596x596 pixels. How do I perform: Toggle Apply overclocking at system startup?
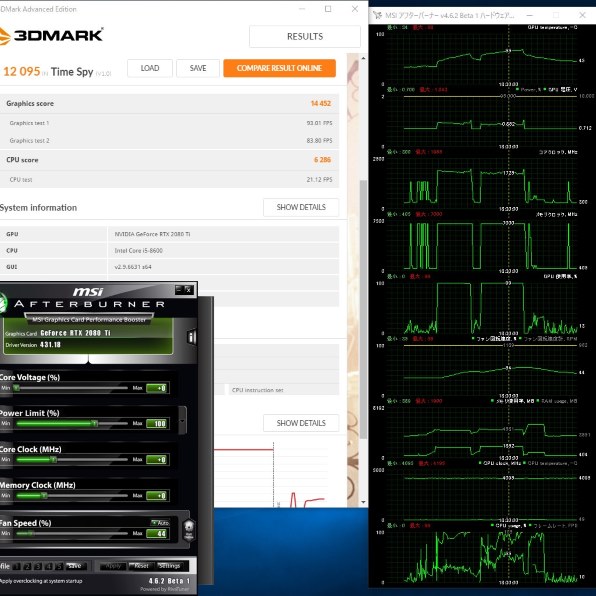(41, 581)
